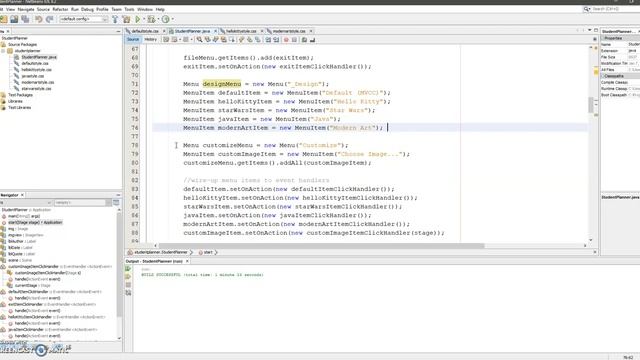Click the Last Edit icon at editor toolbar start

[x=166, y=40]
